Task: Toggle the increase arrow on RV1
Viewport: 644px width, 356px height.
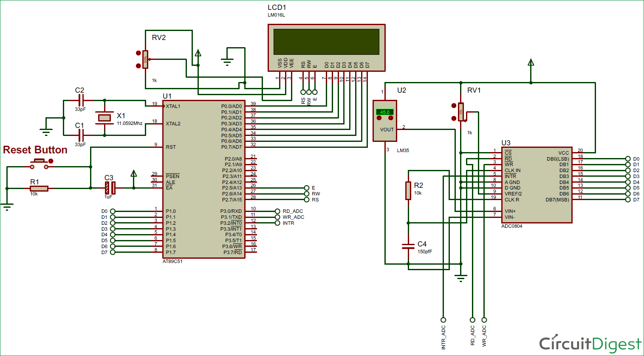Action: [454, 105]
